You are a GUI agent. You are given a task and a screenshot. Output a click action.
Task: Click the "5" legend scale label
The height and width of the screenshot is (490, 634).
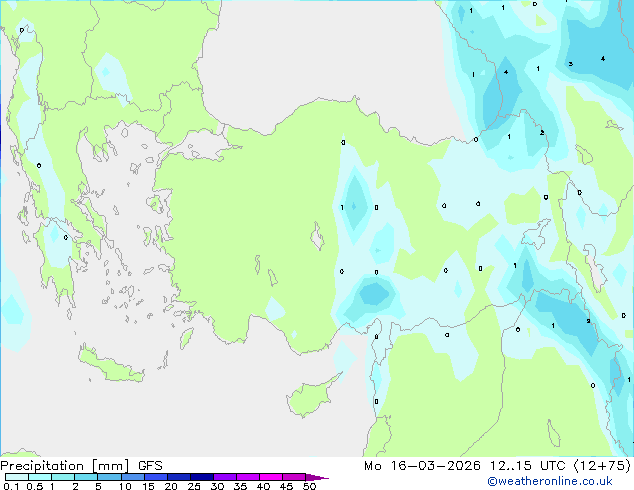tap(98, 486)
